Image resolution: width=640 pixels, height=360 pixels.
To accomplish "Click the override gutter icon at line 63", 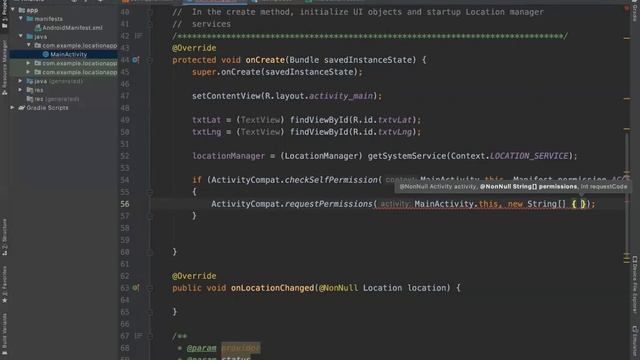I will pyautogui.click(x=136, y=288).
